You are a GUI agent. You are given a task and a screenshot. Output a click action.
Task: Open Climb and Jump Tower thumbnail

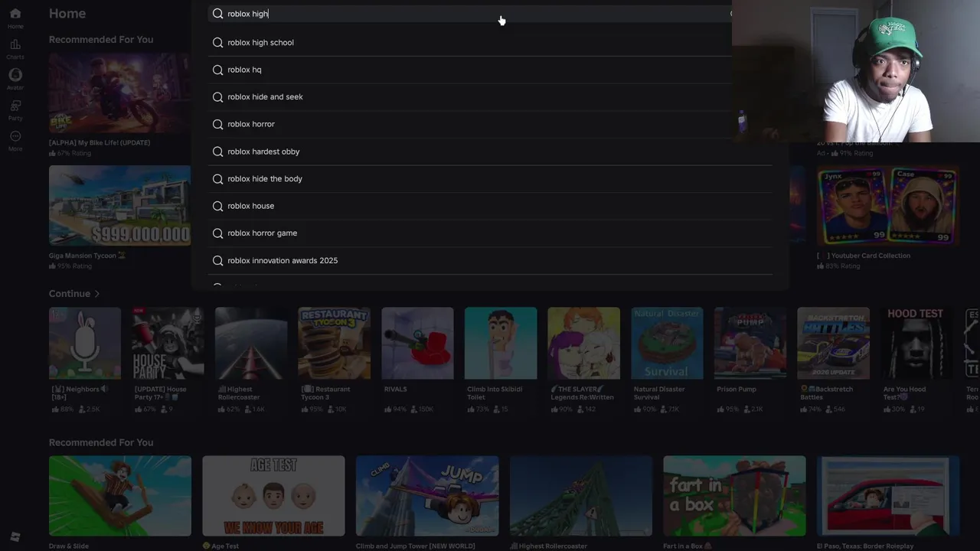(x=427, y=496)
